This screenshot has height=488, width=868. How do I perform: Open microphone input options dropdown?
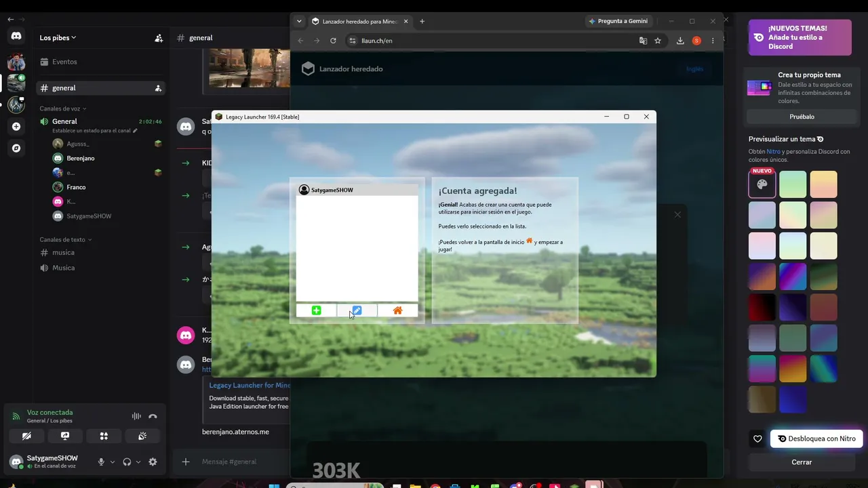pyautogui.click(x=113, y=462)
